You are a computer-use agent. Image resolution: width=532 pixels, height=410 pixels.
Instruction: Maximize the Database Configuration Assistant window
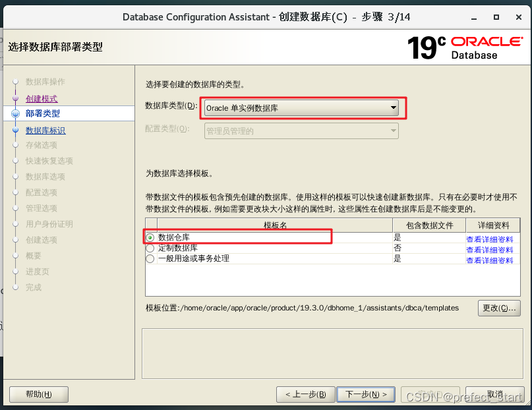coord(496,17)
